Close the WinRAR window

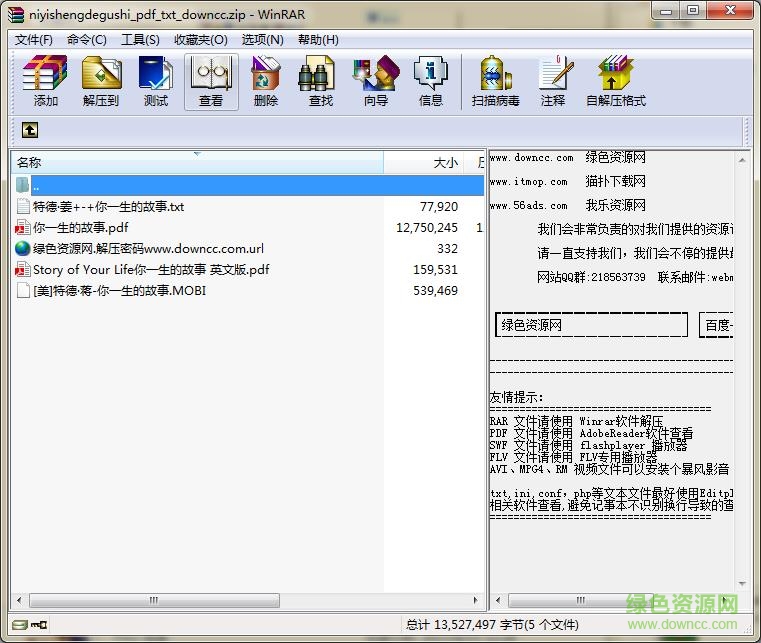point(729,11)
